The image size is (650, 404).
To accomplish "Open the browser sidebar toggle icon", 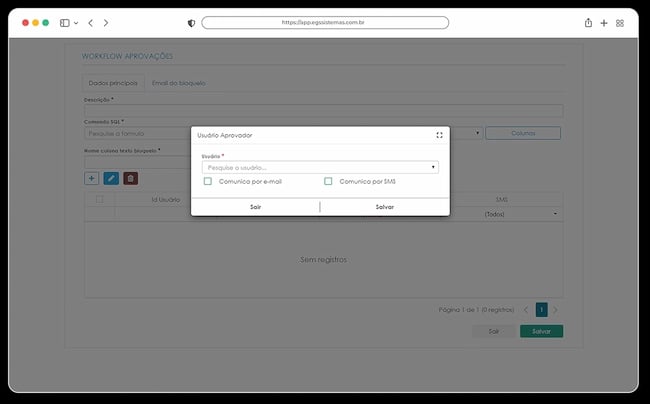I will click(x=65, y=23).
